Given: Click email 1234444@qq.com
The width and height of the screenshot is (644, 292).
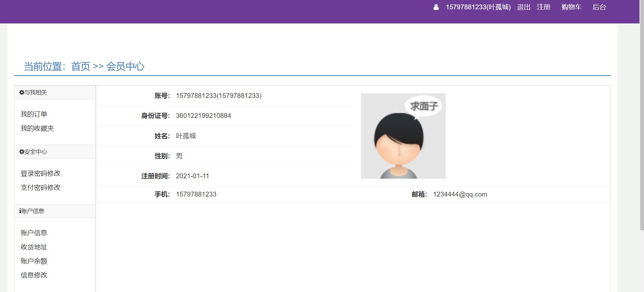Looking at the screenshot, I should coord(460,194).
